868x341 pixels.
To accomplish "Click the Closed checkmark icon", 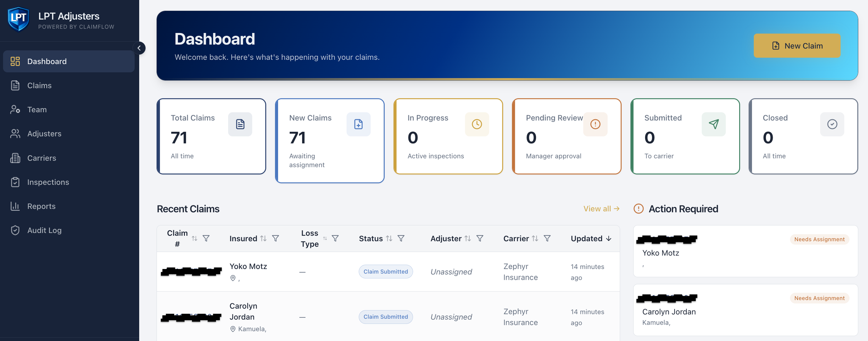I will point(832,124).
